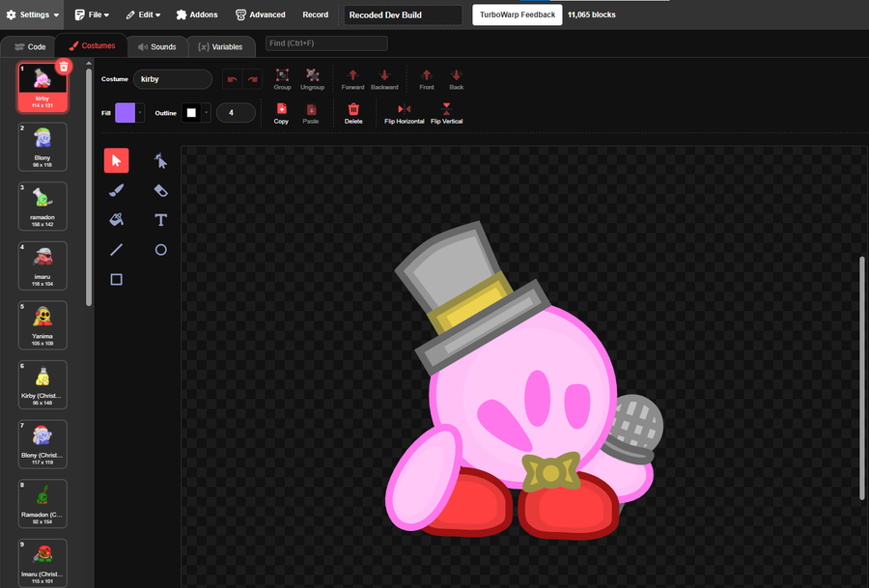869x588 pixels.
Task: Expand the Fill color dropdown arrow
Action: point(140,113)
